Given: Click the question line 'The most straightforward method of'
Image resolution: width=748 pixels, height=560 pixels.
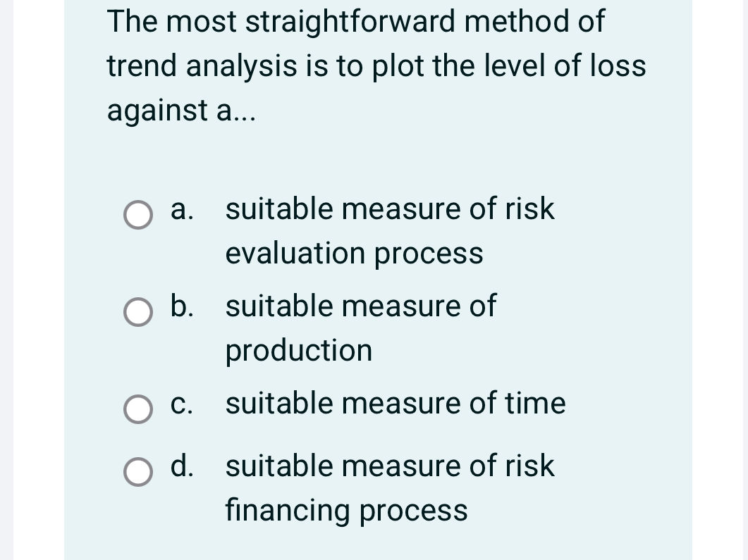Looking at the screenshot, I should pyautogui.click(x=356, y=21).
